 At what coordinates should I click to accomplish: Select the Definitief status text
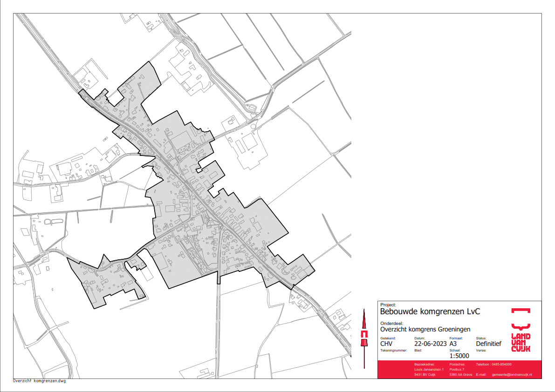click(x=488, y=344)
